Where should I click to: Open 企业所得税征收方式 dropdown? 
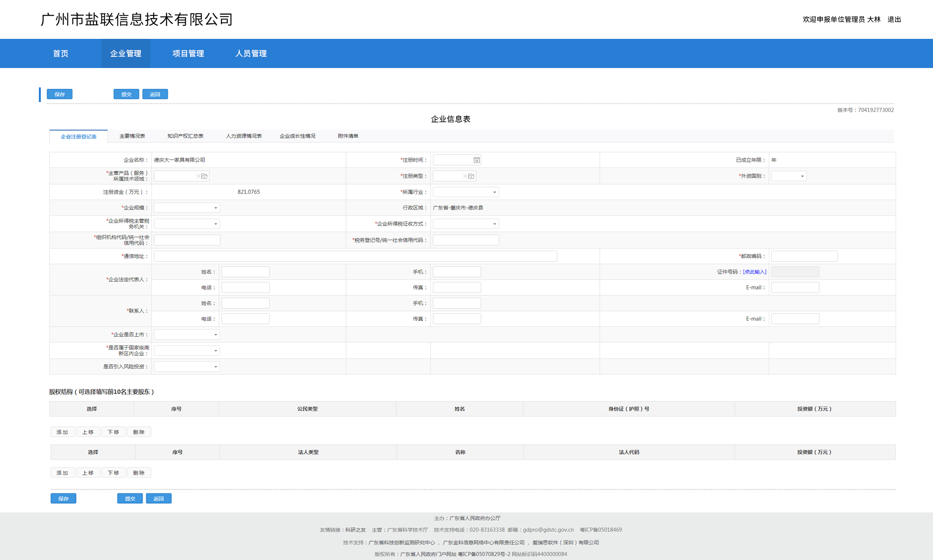(x=466, y=223)
